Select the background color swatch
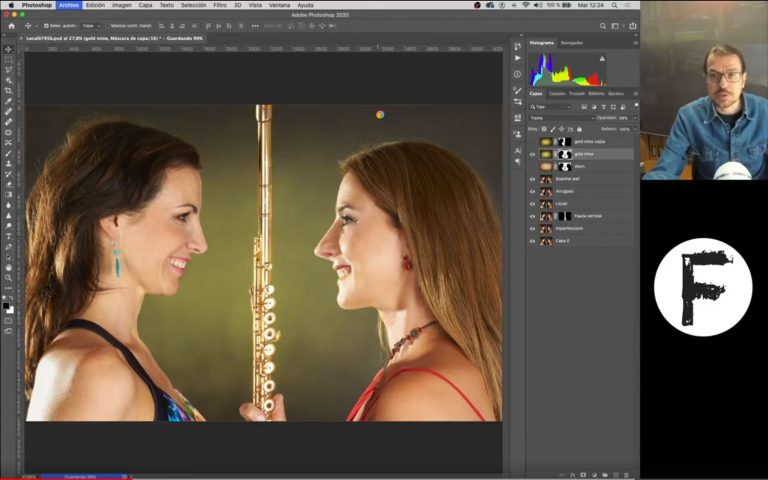This screenshot has height=480, width=768. pos(11,310)
